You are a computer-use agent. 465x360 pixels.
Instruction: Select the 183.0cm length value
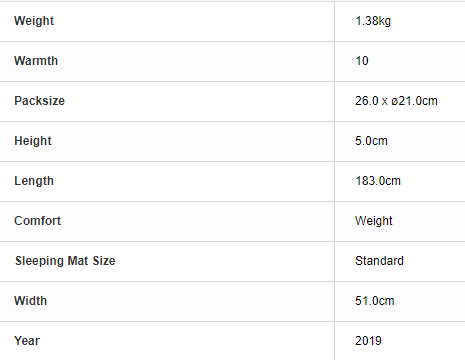tap(378, 181)
